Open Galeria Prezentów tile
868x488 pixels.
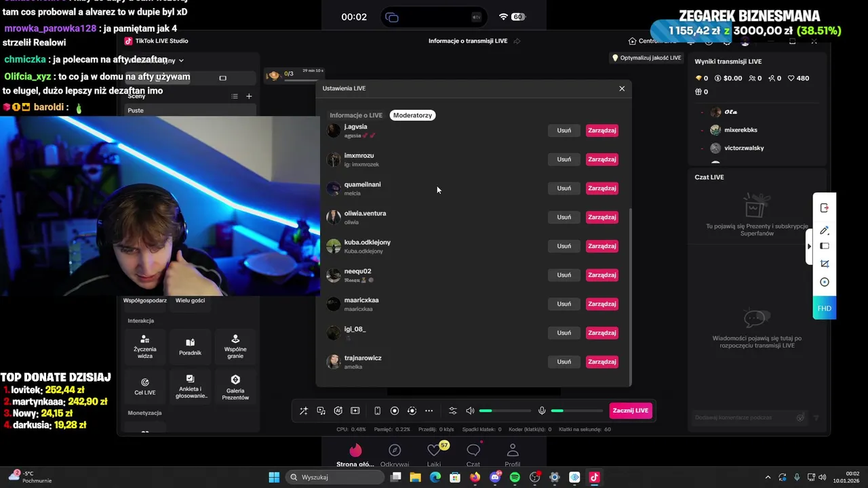click(235, 387)
